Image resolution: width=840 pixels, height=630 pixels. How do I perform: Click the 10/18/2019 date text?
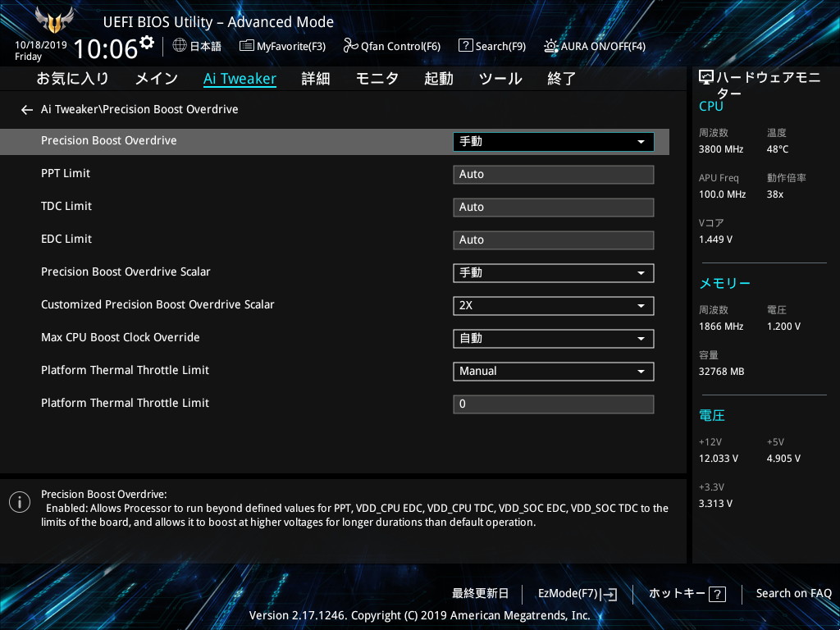click(41, 45)
